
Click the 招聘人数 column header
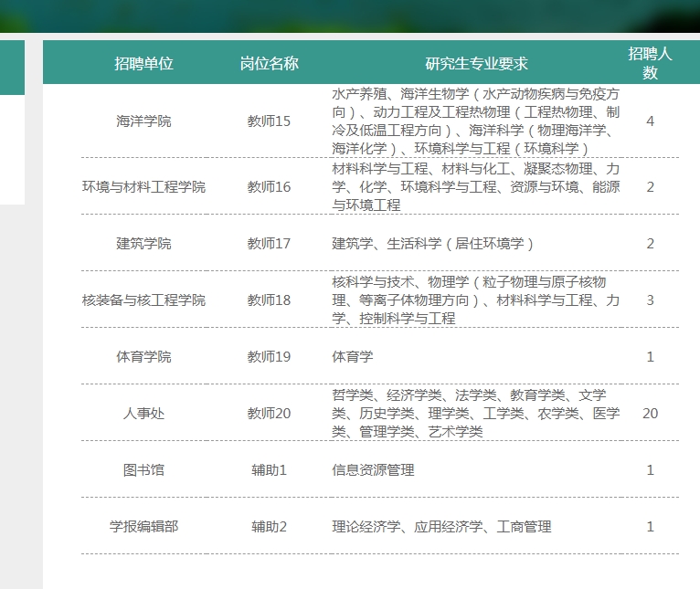650,63
